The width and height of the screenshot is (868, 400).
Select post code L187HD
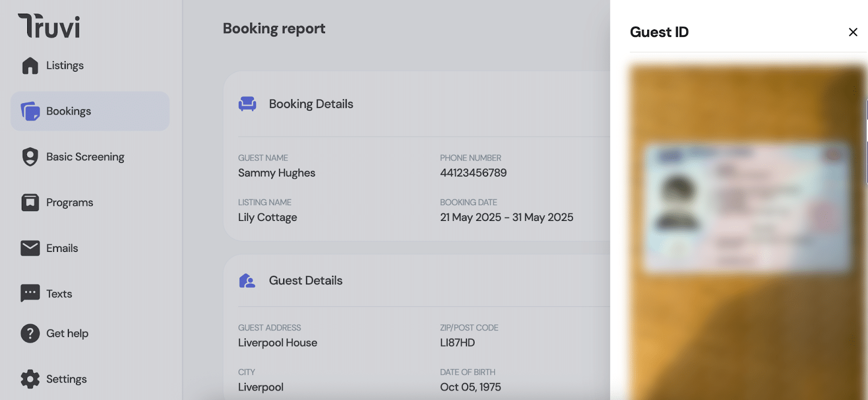[x=457, y=342]
